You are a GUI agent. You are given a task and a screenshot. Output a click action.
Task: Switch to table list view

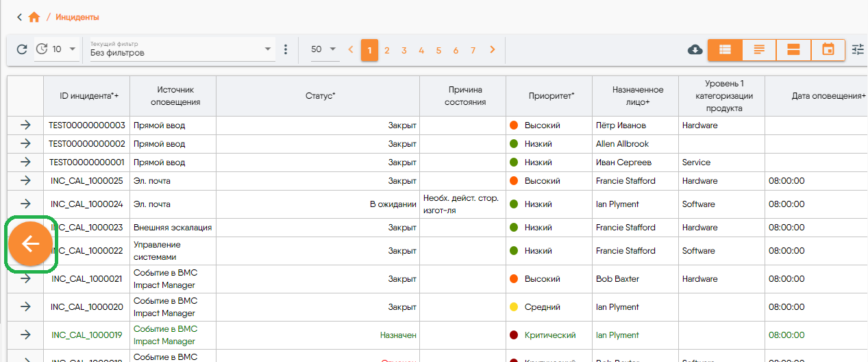pos(725,49)
